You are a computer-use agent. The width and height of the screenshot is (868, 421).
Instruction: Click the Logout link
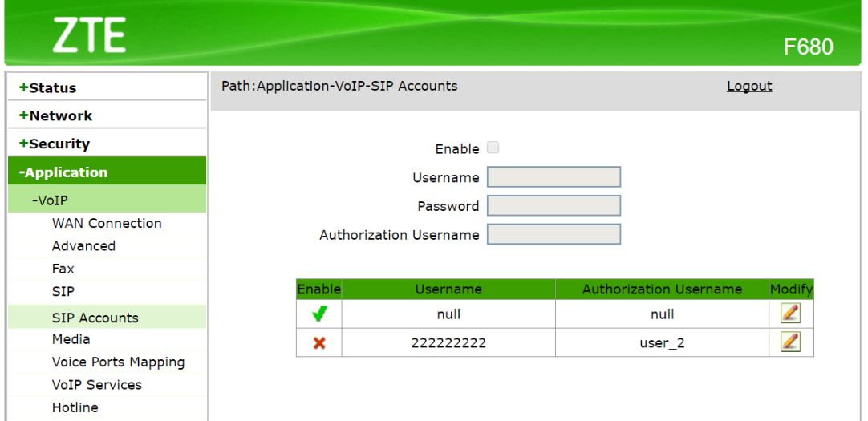pos(749,86)
